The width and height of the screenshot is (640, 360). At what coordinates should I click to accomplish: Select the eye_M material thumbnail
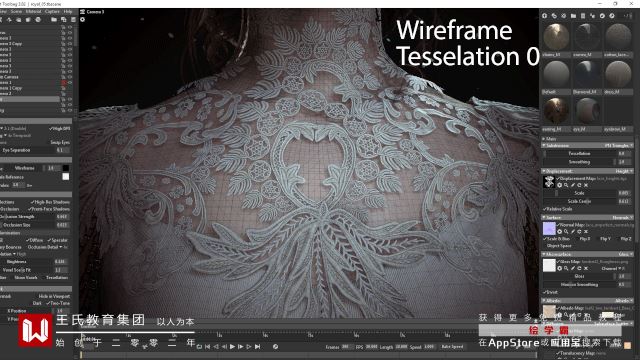pyautogui.click(x=587, y=111)
